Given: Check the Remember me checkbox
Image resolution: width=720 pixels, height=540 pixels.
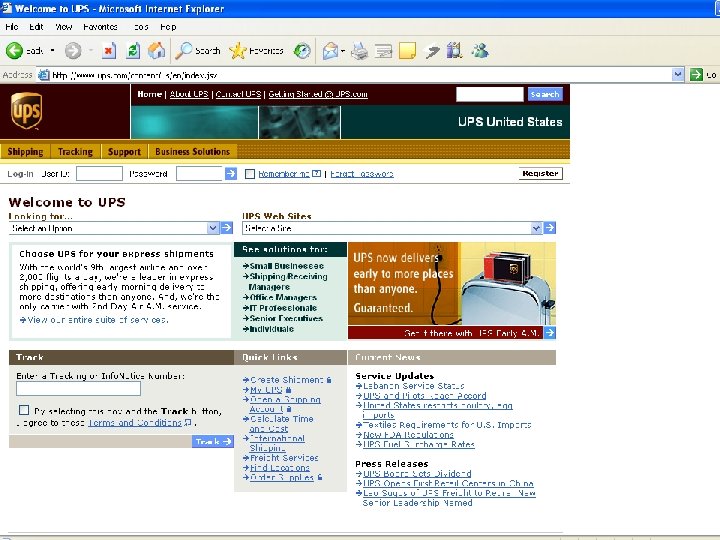Looking at the screenshot, I should (x=250, y=174).
